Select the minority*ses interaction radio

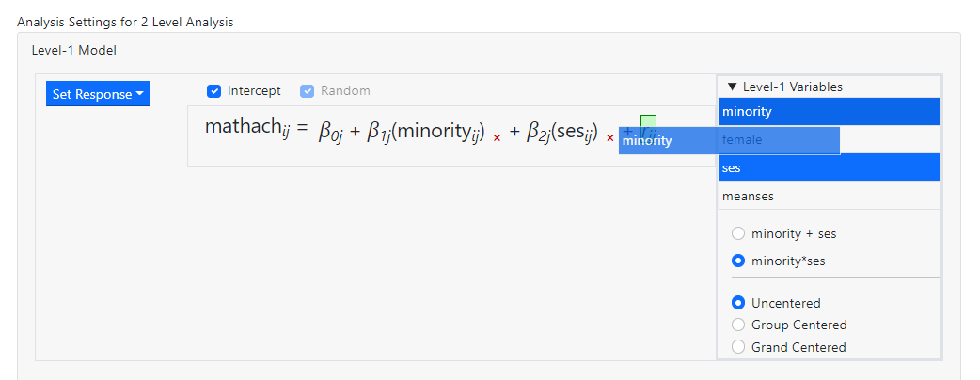coord(739,261)
